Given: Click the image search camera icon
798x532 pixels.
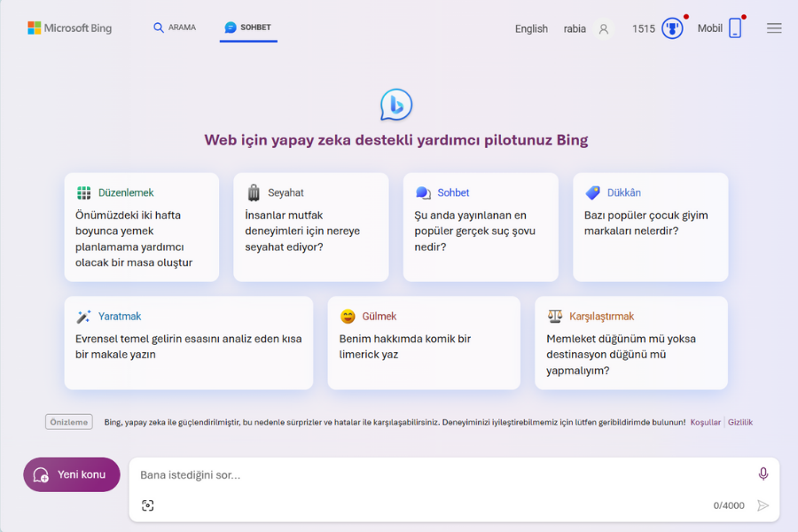Looking at the screenshot, I should tap(147, 505).
